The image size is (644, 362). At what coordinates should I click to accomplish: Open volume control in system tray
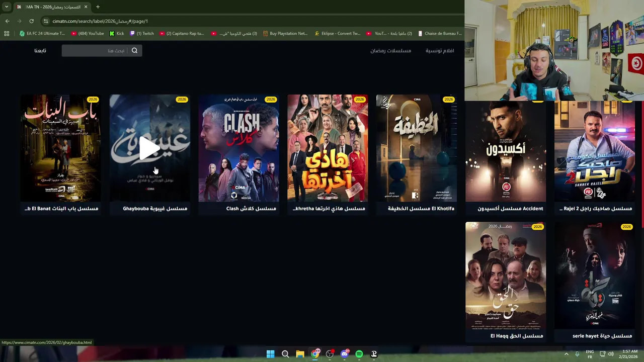tap(611, 354)
